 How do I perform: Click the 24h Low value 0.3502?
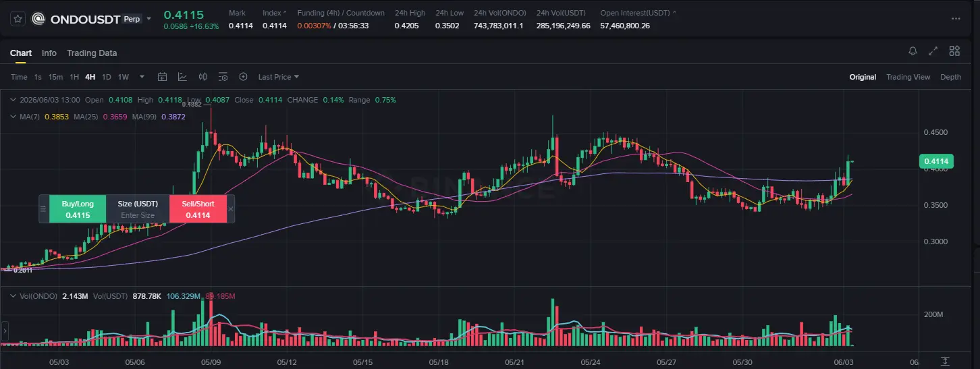(x=447, y=26)
